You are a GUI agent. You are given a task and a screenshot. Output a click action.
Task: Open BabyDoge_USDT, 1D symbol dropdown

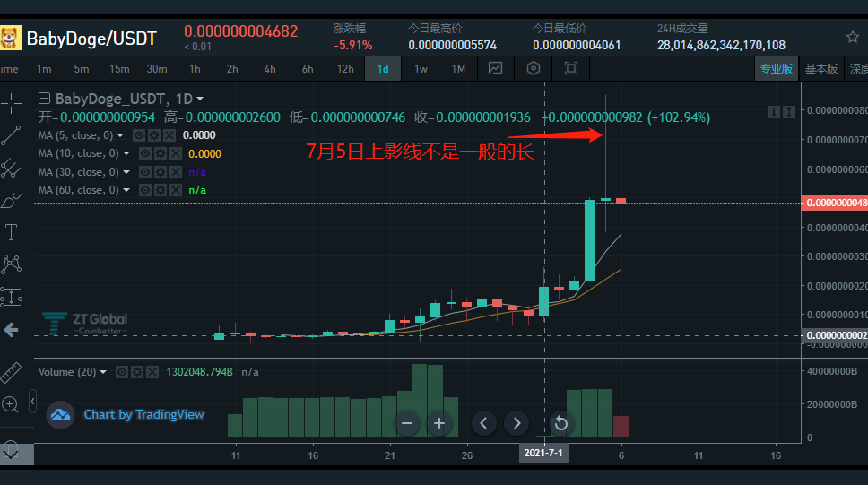(x=200, y=99)
